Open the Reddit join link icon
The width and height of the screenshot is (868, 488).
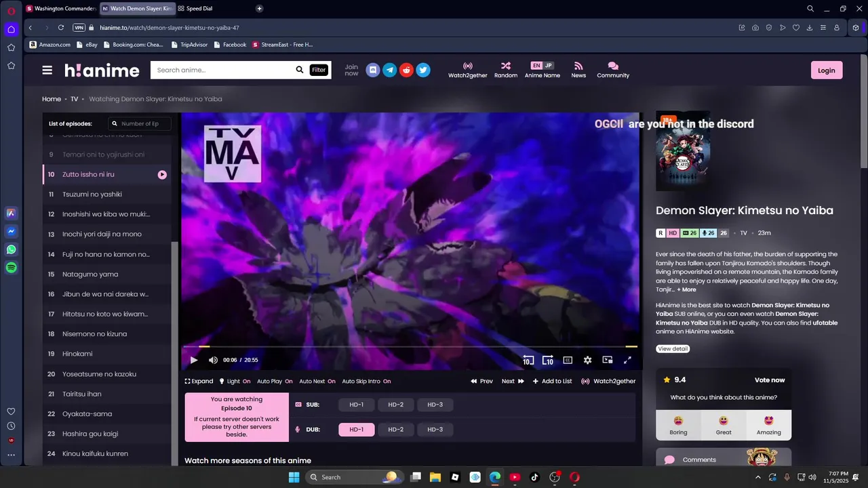coord(406,70)
